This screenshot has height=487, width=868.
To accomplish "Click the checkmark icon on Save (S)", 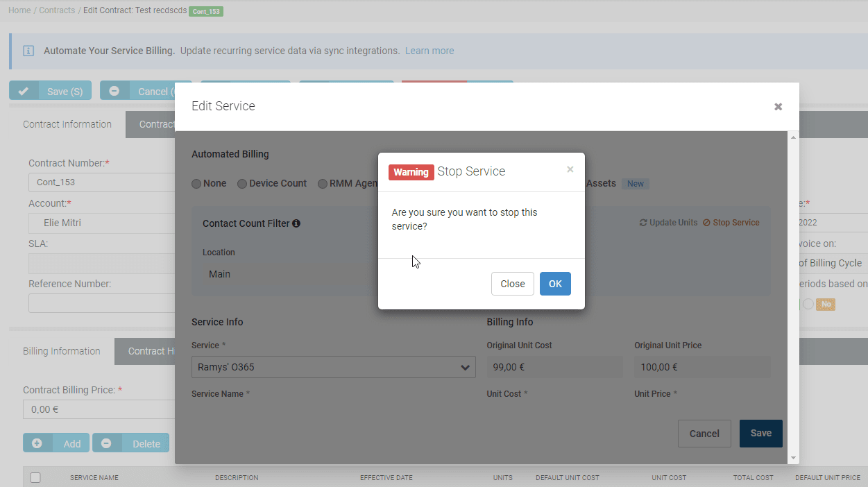I will 24,91.
